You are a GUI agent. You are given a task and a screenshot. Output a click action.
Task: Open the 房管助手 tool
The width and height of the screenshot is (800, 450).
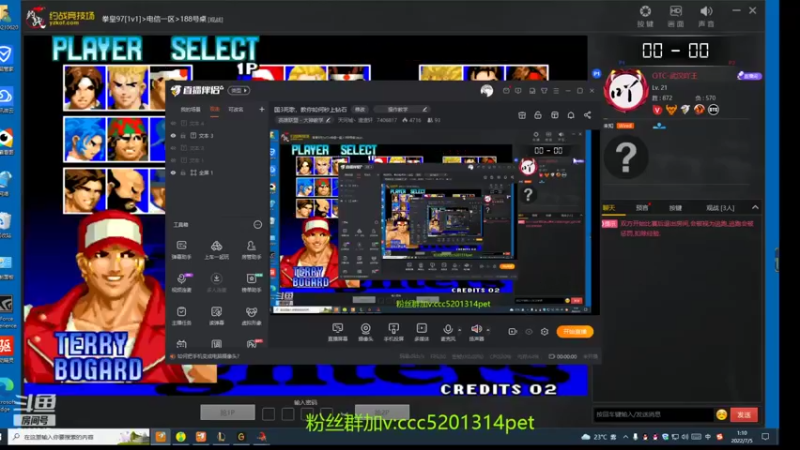(251, 250)
